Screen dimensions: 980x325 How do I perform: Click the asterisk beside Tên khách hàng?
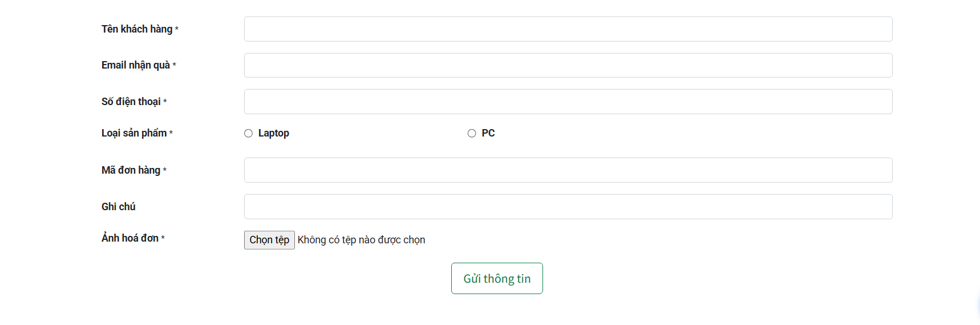tap(177, 29)
